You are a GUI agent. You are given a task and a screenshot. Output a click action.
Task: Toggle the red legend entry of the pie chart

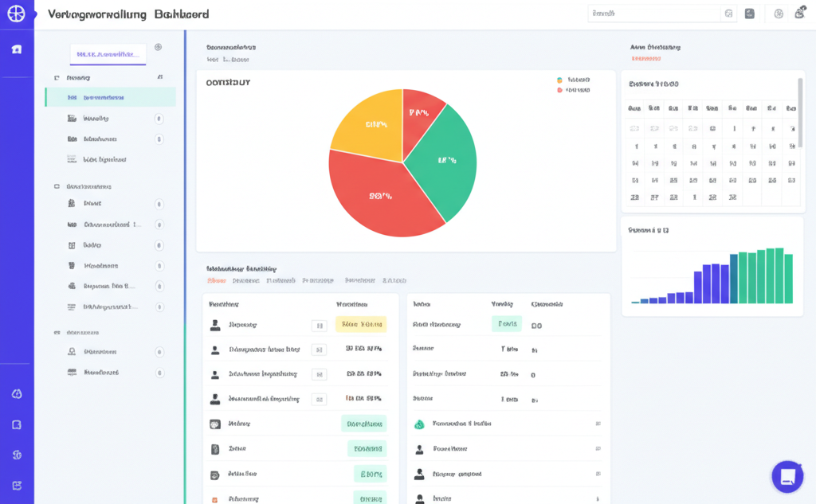point(574,90)
